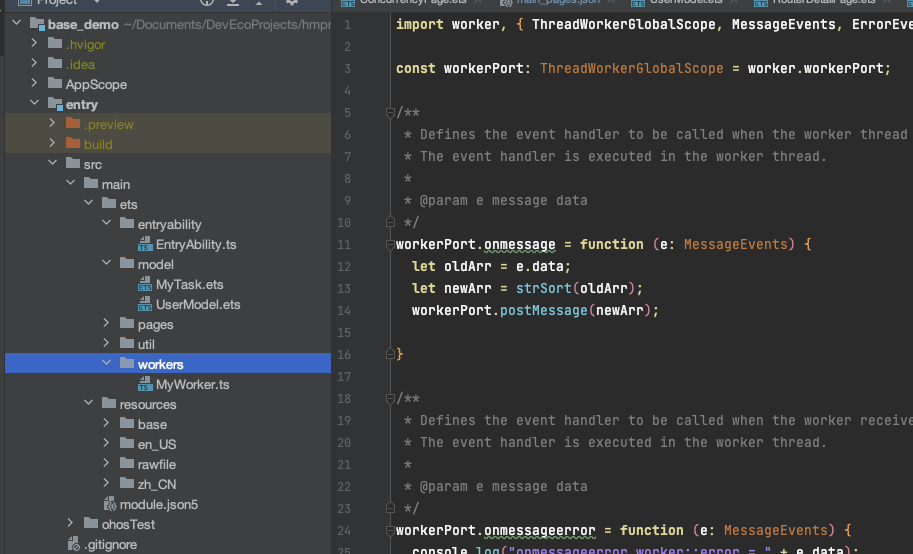Expand the pages folder arrow
The width and height of the screenshot is (913, 554).
(x=107, y=324)
